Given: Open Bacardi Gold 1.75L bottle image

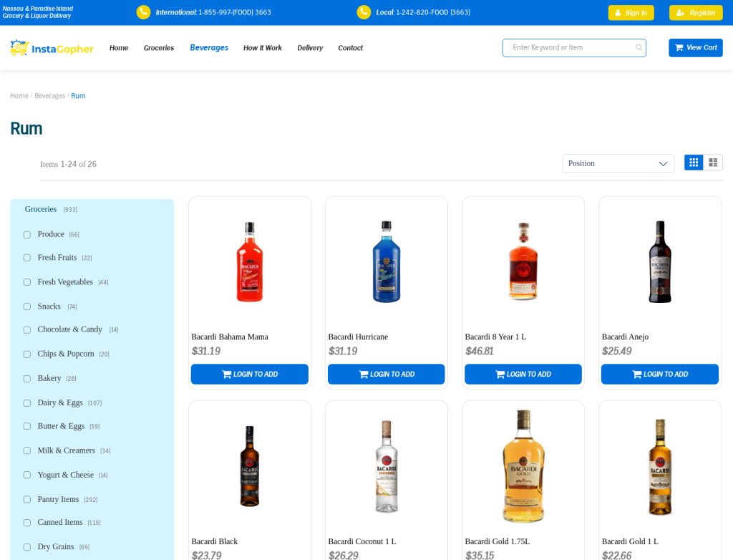Looking at the screenshot, I should (x=523, y=466).
